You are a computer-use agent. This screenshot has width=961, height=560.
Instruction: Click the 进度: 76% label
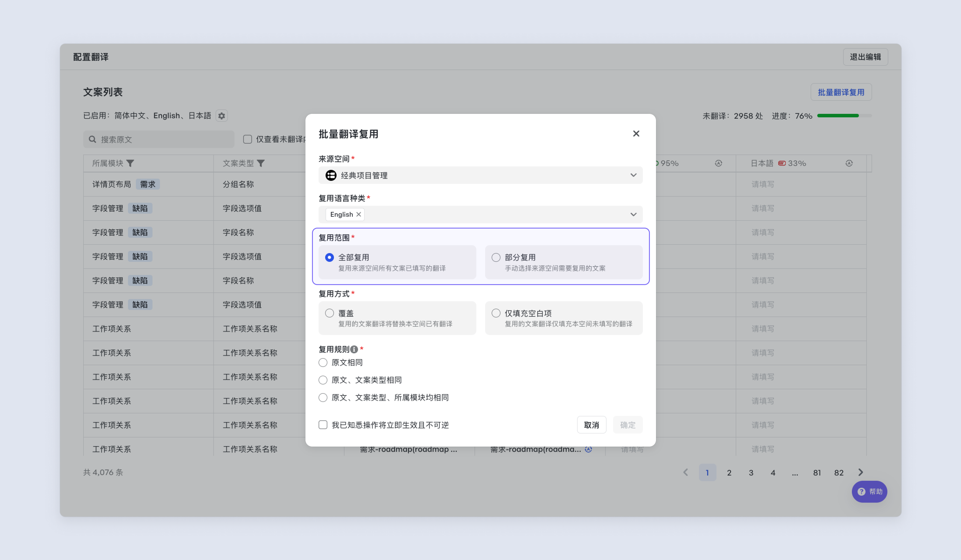click(792, 116)
